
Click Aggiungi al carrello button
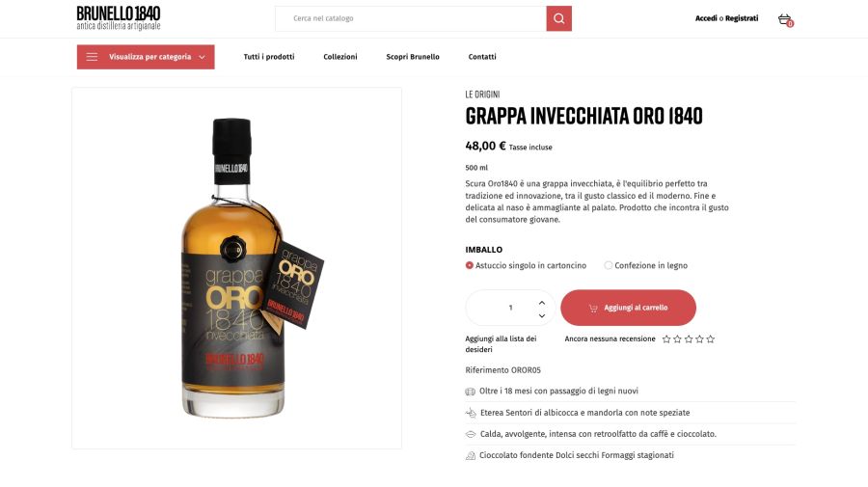click(x=628, y=308)
